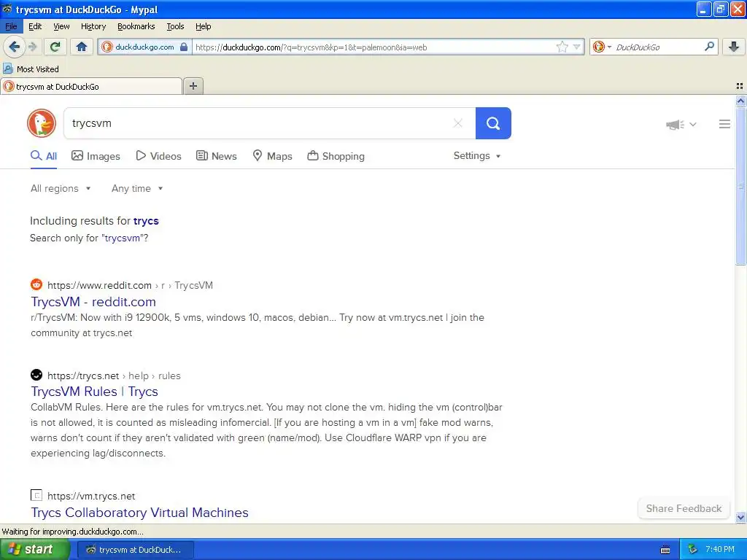Click the trycs suggested spelling link

point(146,221)
